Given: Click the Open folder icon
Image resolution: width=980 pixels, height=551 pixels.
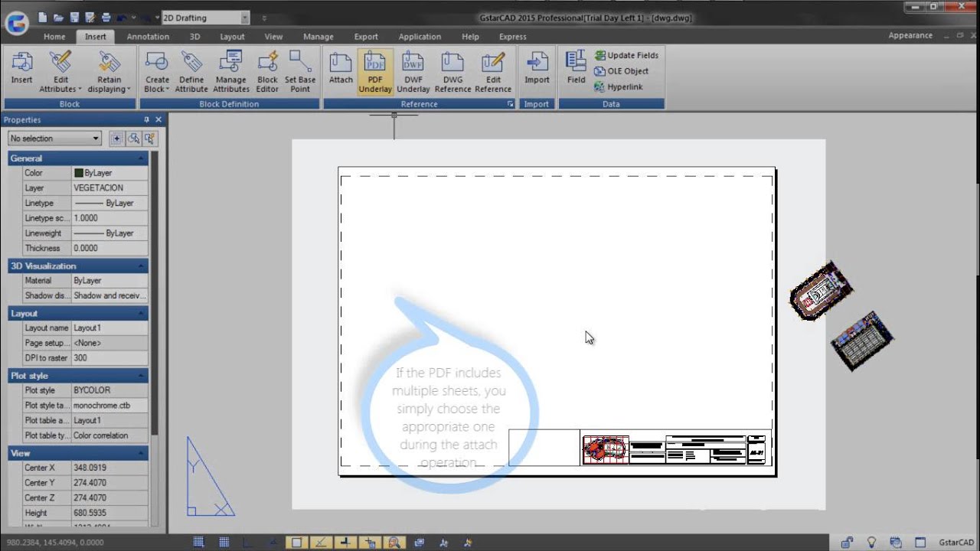Looking at the screenshot, I should tap(58, 17).
